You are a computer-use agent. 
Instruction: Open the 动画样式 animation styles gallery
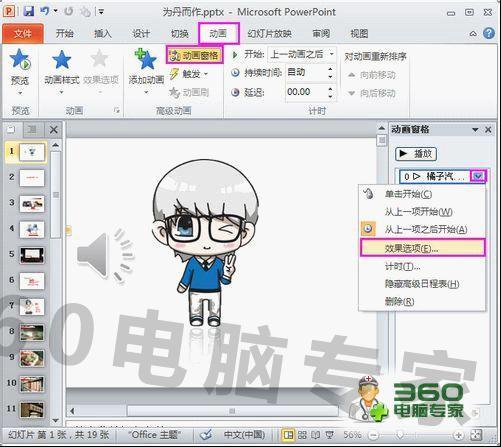(62, 71)
